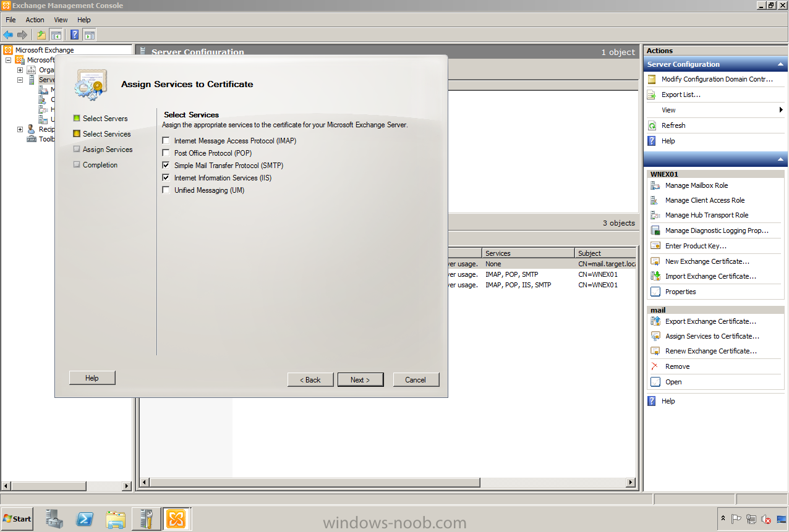Click the Start button

[17, 519]
